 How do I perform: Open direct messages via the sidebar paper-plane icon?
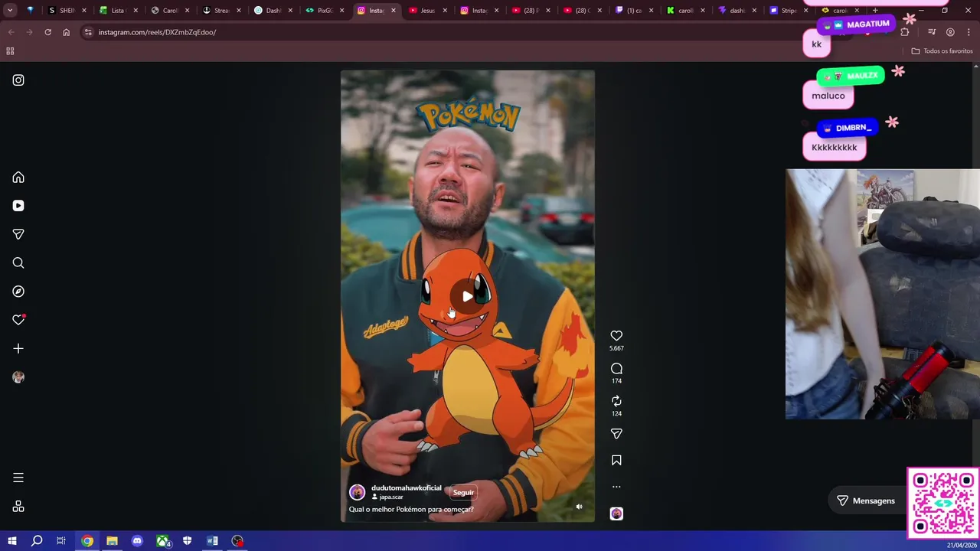pyautogui.click(x=18, y=234)
